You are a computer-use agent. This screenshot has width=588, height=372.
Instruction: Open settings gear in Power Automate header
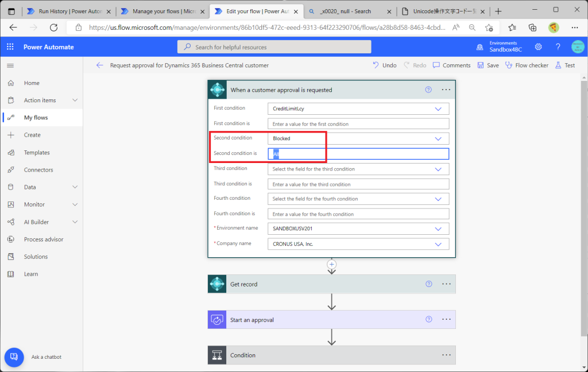click(538, 47)
